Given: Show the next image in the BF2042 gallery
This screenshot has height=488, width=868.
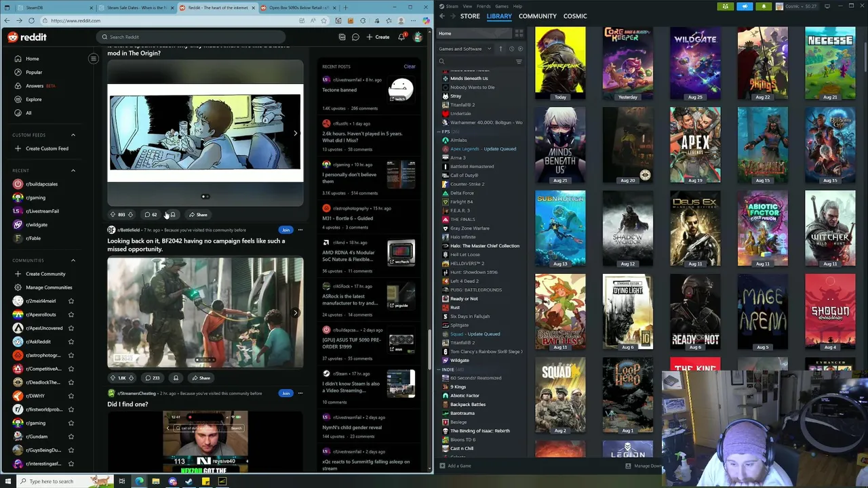Looking at the screenshot, I should click(x=295, y=312).
